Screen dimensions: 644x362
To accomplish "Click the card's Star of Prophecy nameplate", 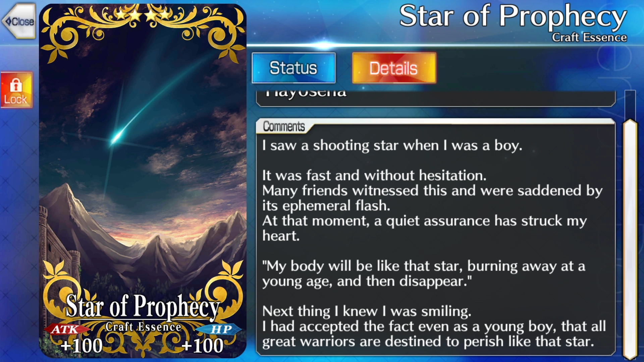I will pyautogui.click(x=143, y=306).
